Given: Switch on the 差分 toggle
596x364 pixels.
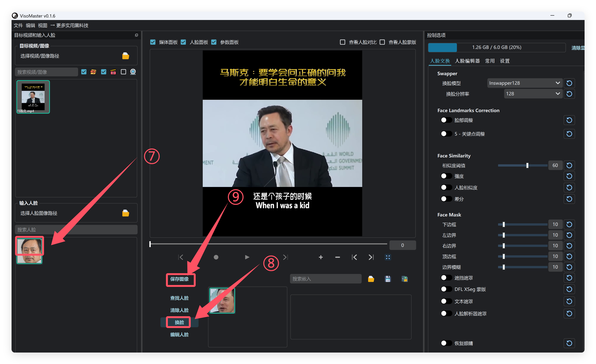Looking at the screenshot, I should (446, 199).
